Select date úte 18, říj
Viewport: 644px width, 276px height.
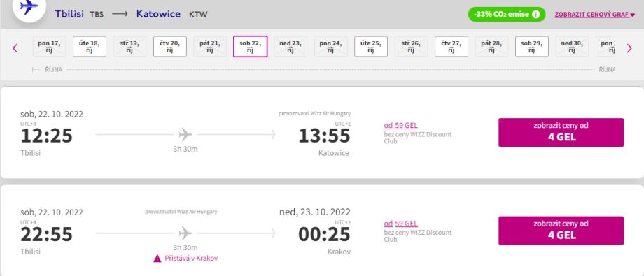click(x=90, y=47)
